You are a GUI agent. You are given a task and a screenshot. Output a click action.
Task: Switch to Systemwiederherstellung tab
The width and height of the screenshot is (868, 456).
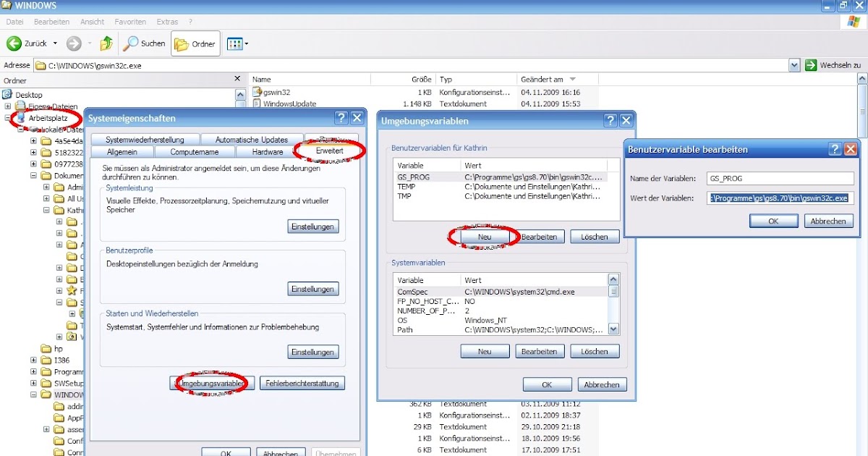point(144,140)
